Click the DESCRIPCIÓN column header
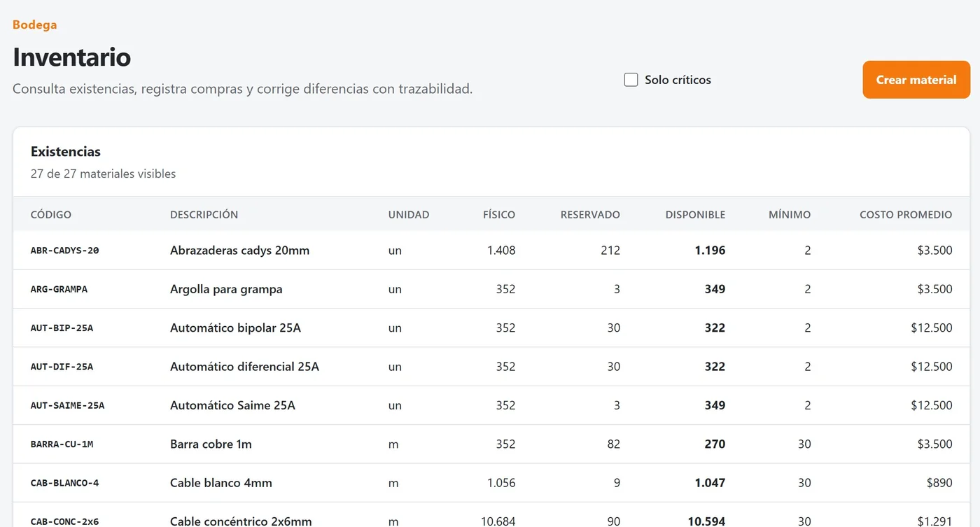This screenshot has height=527, width=980. [204, 215]
